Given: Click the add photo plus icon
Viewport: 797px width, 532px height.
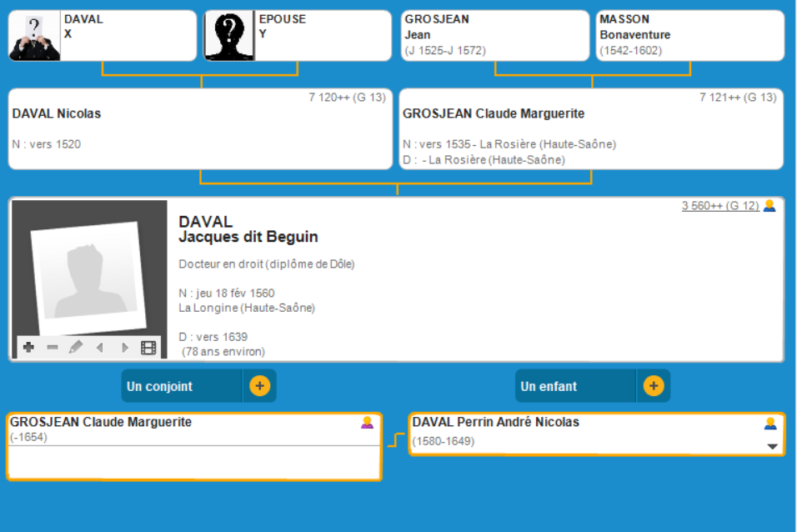Looking at the screenshot, I should tap(28, 348).
